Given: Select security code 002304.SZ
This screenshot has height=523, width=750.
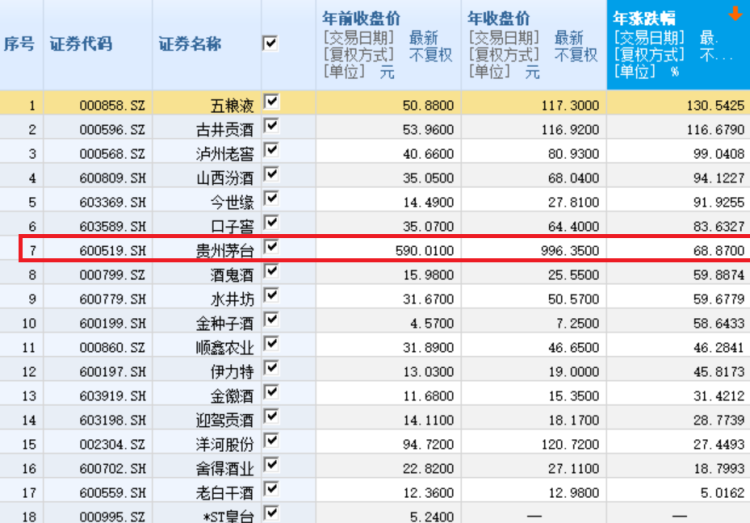Looking at the screenshot, I should click(x=112, y=445).
